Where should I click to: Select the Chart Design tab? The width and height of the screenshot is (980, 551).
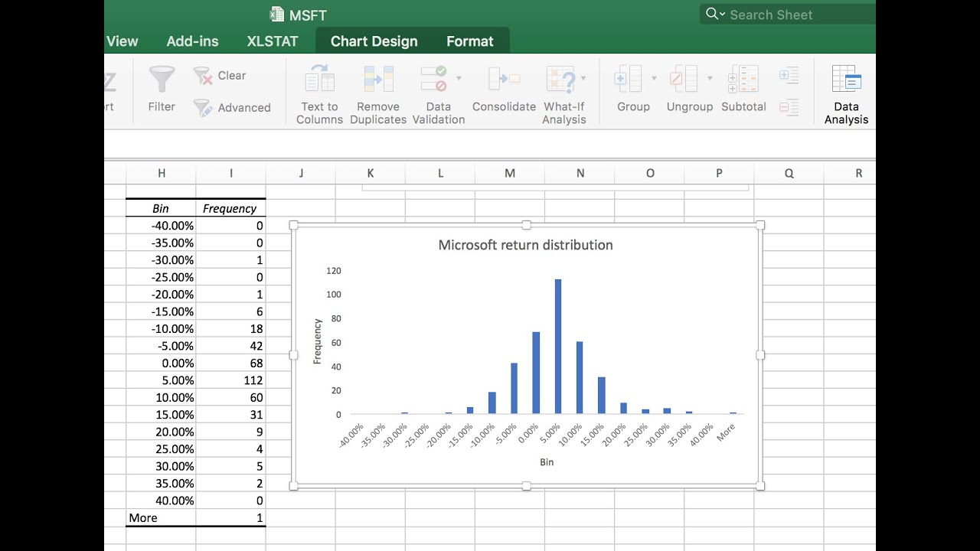coord(374,41)
